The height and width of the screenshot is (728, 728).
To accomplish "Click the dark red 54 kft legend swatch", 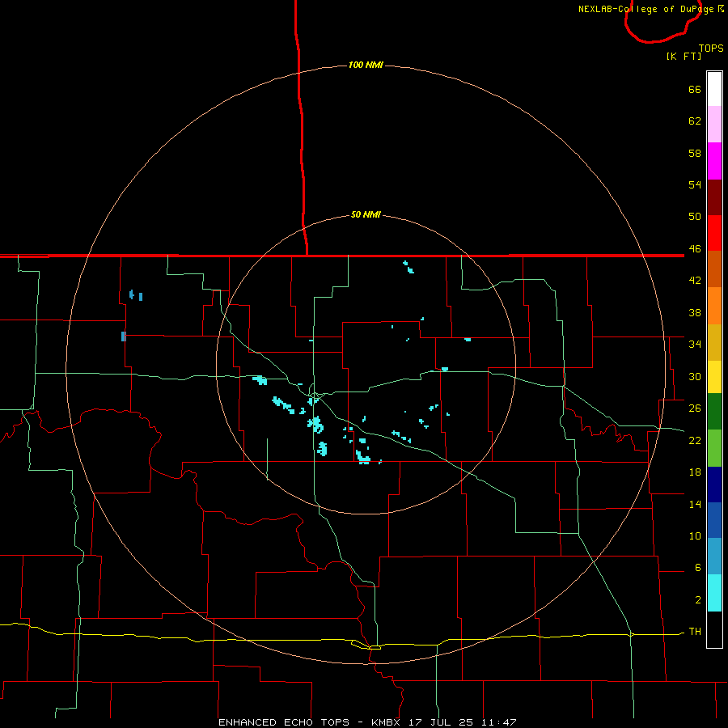I will pos(714,197).
